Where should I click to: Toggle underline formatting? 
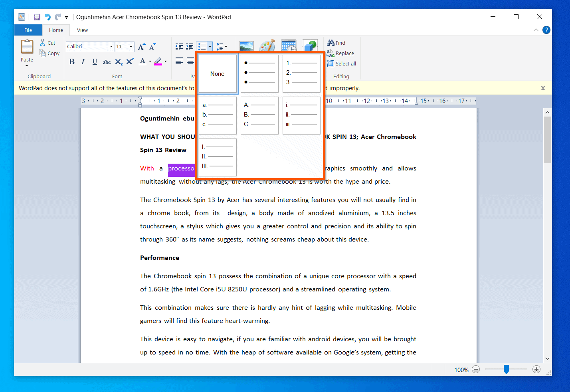coord(95,61)
